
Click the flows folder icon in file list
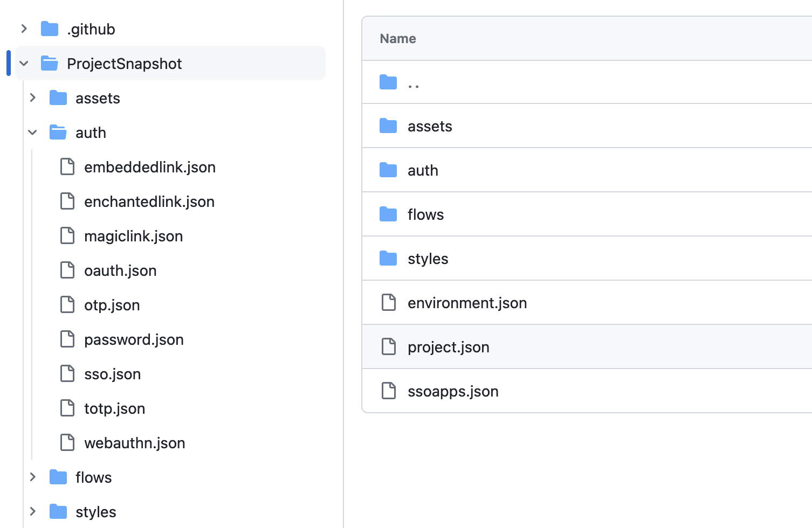click(388, 214)
